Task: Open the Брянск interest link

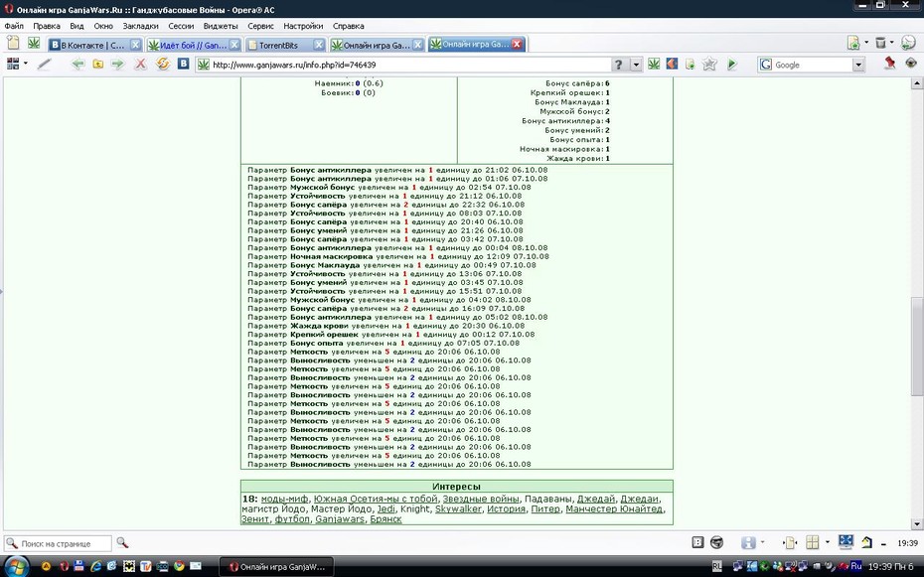Action: point(385,518)
